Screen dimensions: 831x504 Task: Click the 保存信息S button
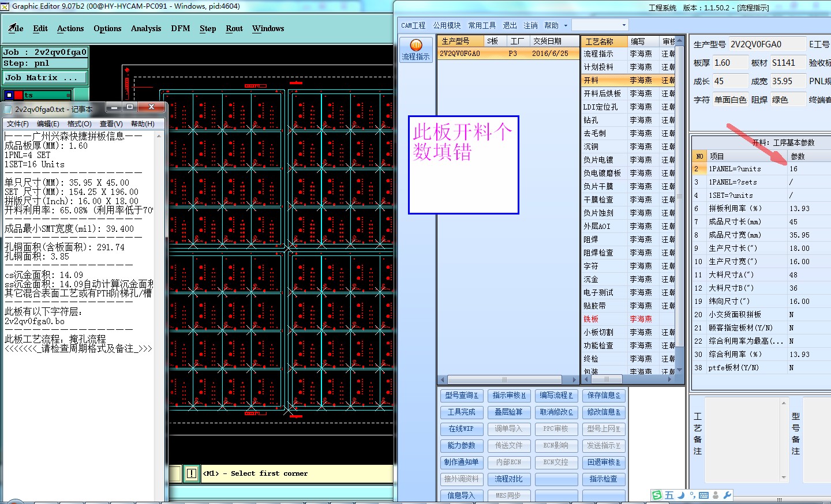[x=604, y=396]
